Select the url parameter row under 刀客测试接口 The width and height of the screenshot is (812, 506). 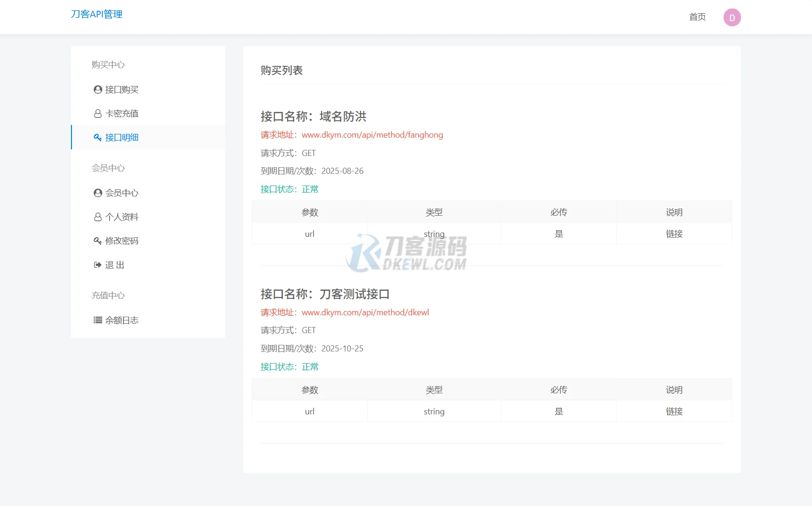(x=309, y=411)
